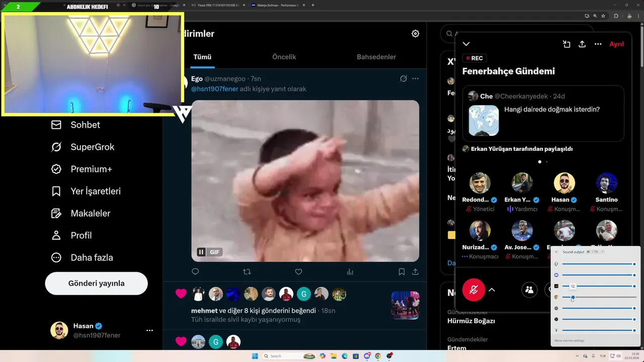Image resolution: width=644 pixels, height=362 pixels.
Task: Open Windows Start menu
Action: [x=255, y=356]
